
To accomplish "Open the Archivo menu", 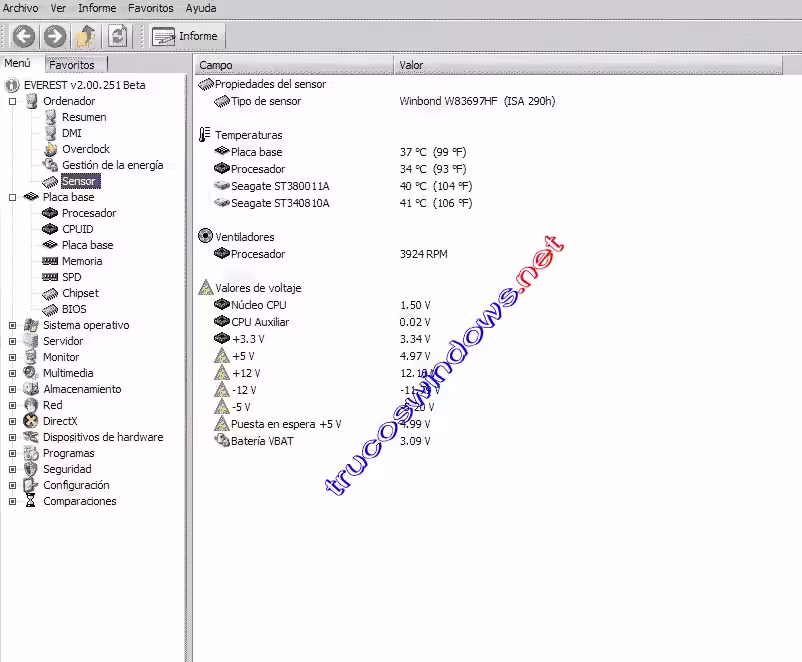I will 20,8.
